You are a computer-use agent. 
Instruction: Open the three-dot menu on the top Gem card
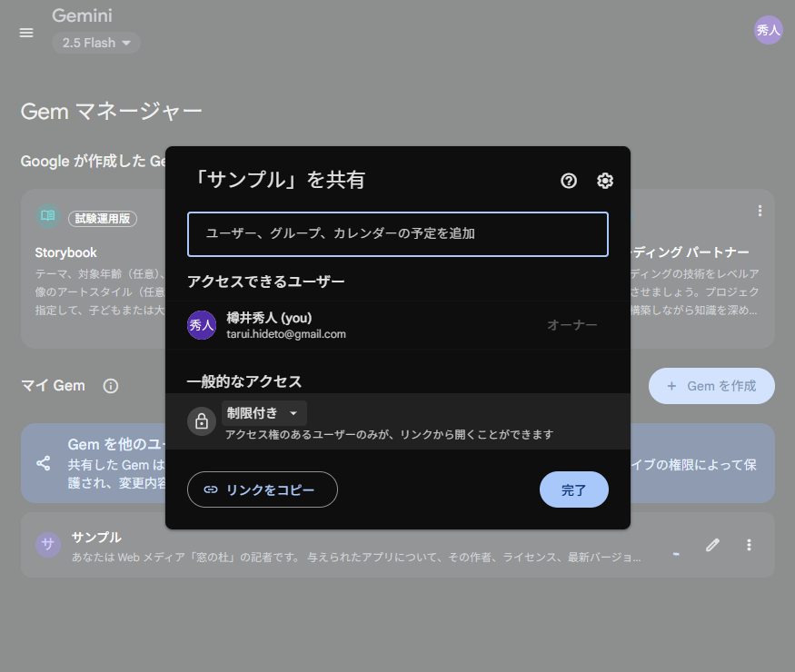(x=760, y=210)
